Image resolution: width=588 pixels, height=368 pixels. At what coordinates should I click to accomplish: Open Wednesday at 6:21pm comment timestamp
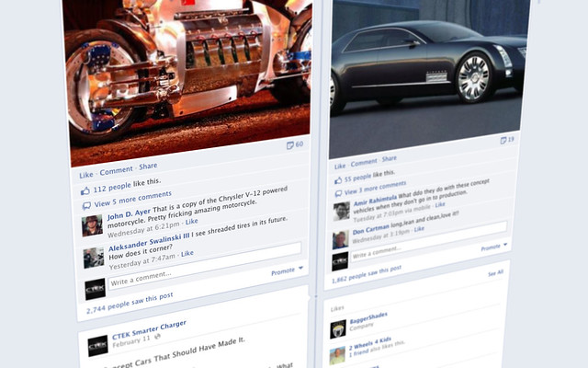(143, 230)
